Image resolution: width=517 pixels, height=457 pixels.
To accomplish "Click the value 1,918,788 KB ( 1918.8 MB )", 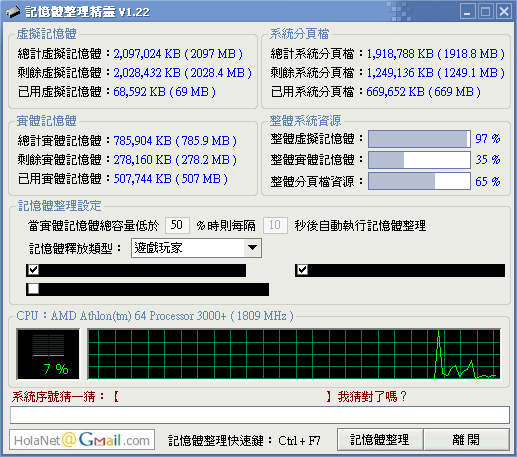I will (436, 54).
